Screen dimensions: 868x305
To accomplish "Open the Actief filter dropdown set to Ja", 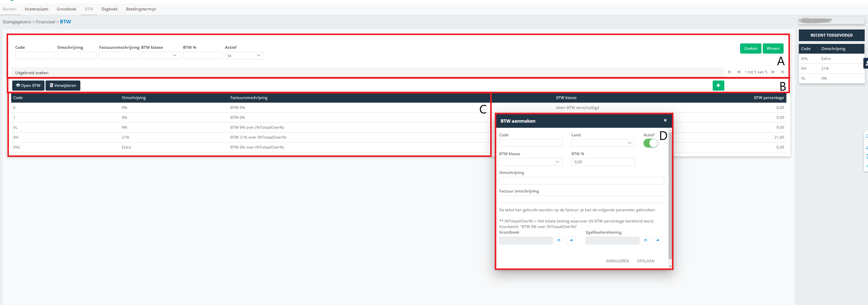I will click(x=244, y=56).
